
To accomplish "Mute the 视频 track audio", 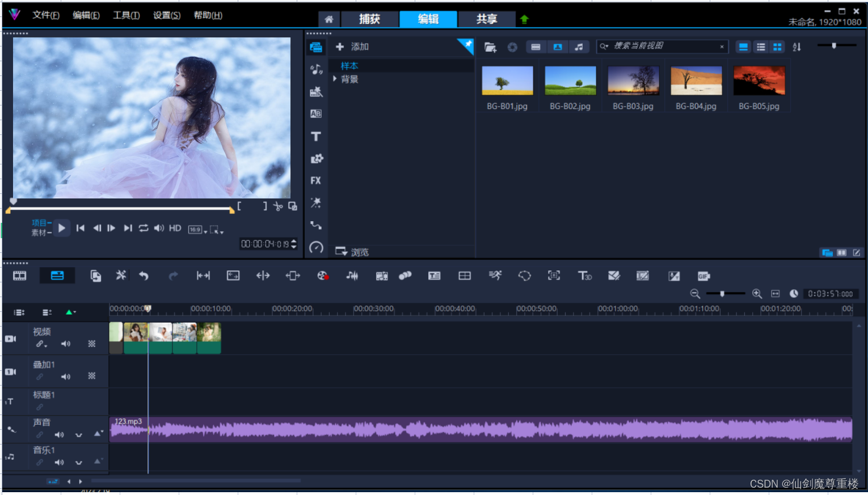I will click(66, 344).
